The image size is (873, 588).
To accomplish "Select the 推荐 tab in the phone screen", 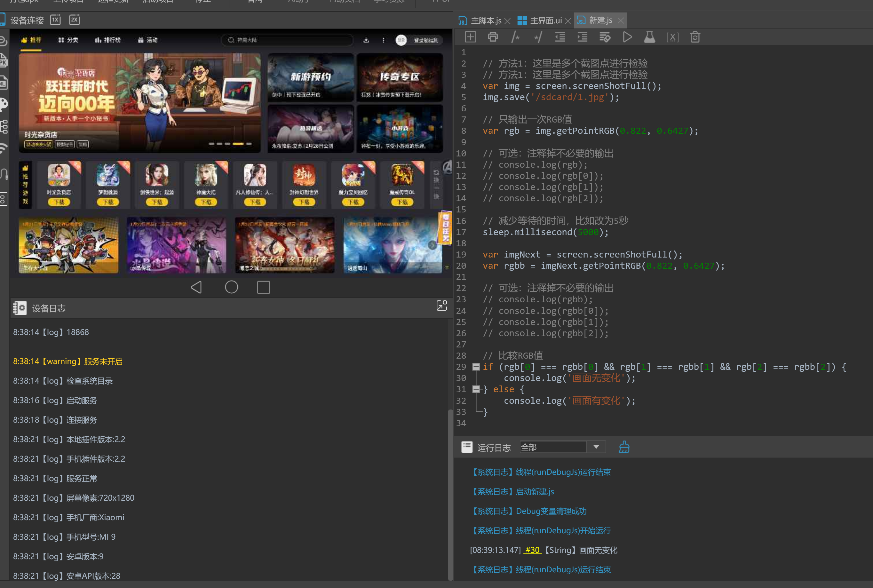I will pos(31,40).
